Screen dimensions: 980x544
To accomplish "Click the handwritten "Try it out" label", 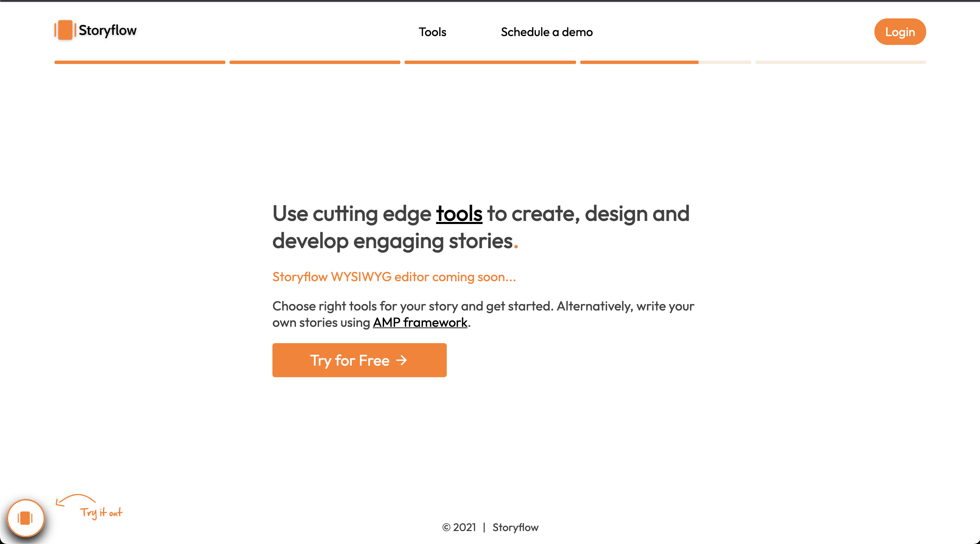I will (x=101, y=513).
